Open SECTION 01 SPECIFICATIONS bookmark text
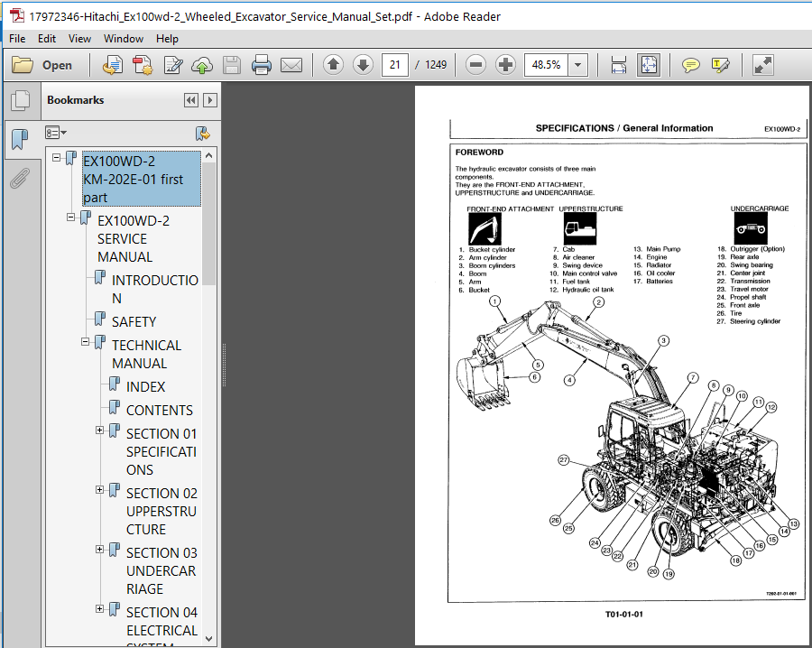This screenshot has height=648, width=812. point(161,451)
